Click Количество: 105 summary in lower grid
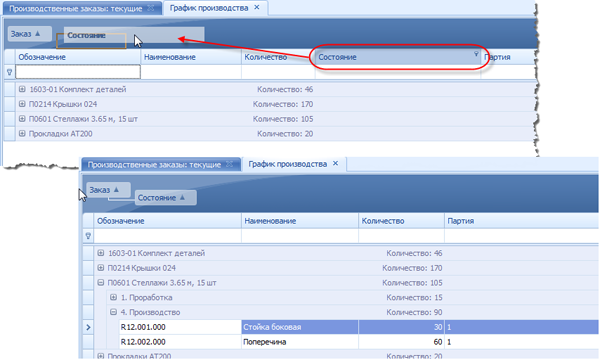The width and height of the screenshot is (600, 360). point(412,282)
